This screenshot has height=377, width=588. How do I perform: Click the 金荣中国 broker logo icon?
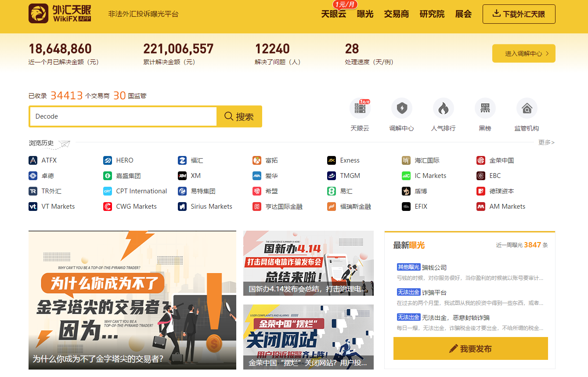click(481, 160)
